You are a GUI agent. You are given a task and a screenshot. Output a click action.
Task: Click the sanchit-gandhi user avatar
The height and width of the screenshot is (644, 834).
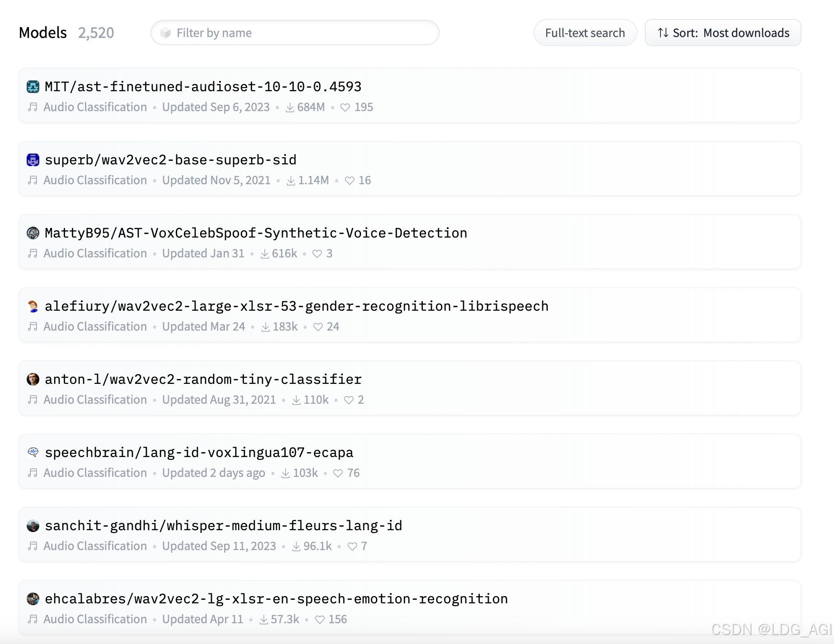tap(33, 525)
